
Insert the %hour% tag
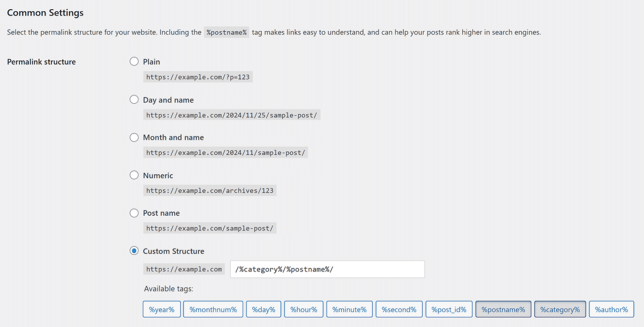[304, 309]
